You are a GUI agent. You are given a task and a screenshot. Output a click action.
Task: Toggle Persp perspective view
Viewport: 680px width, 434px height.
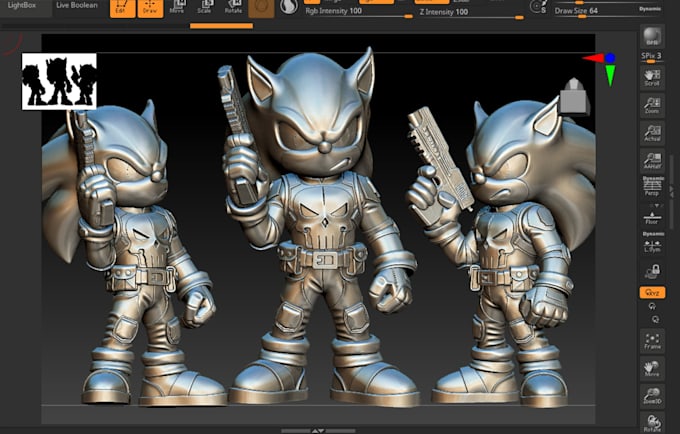pyautogui.click(x=652, y=186)
